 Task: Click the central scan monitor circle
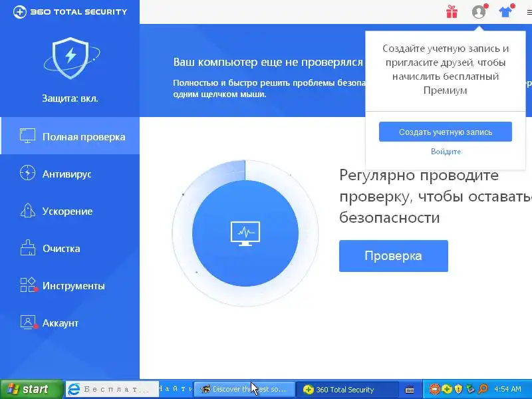click(245, 233)
